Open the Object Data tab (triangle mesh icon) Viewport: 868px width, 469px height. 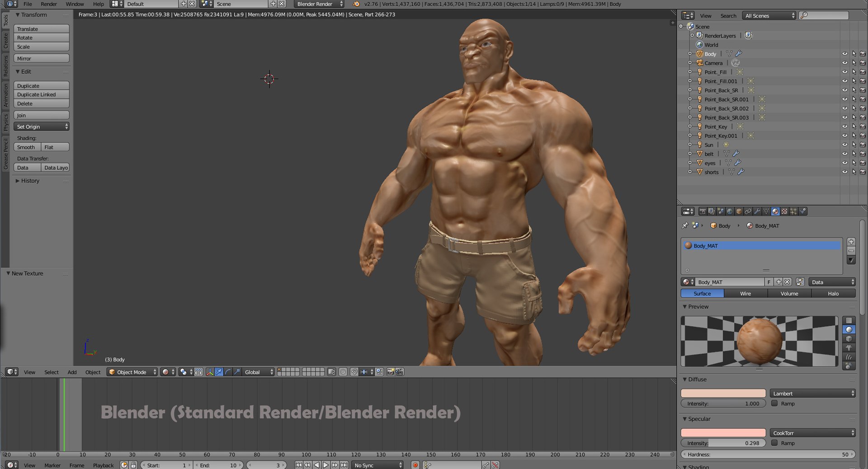click(766, 211)
